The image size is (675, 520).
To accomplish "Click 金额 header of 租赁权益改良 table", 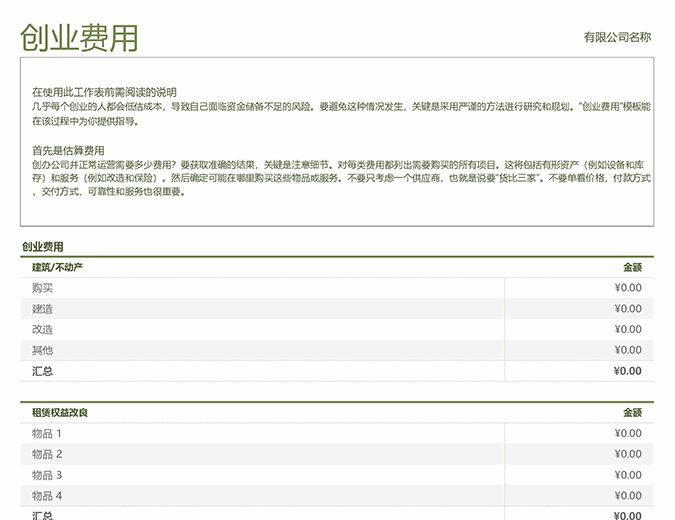I will pyautogui.click(x=632, y=412).
